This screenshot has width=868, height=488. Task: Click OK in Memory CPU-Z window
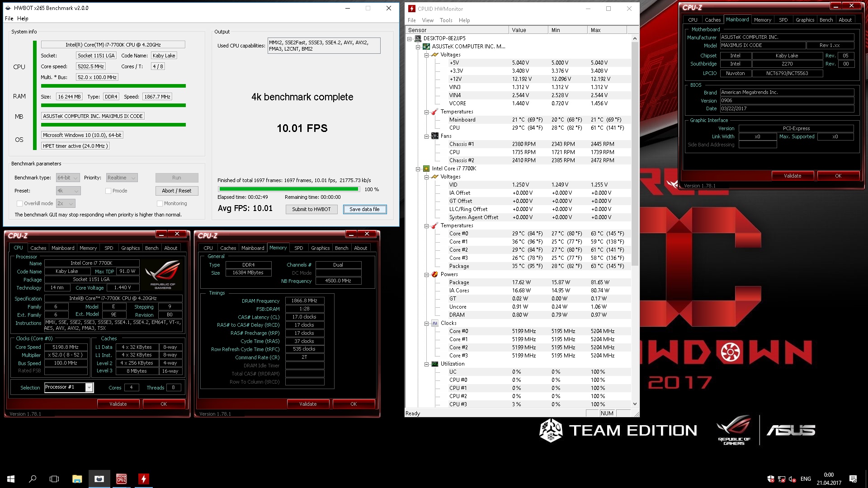[x=354, y=404]
